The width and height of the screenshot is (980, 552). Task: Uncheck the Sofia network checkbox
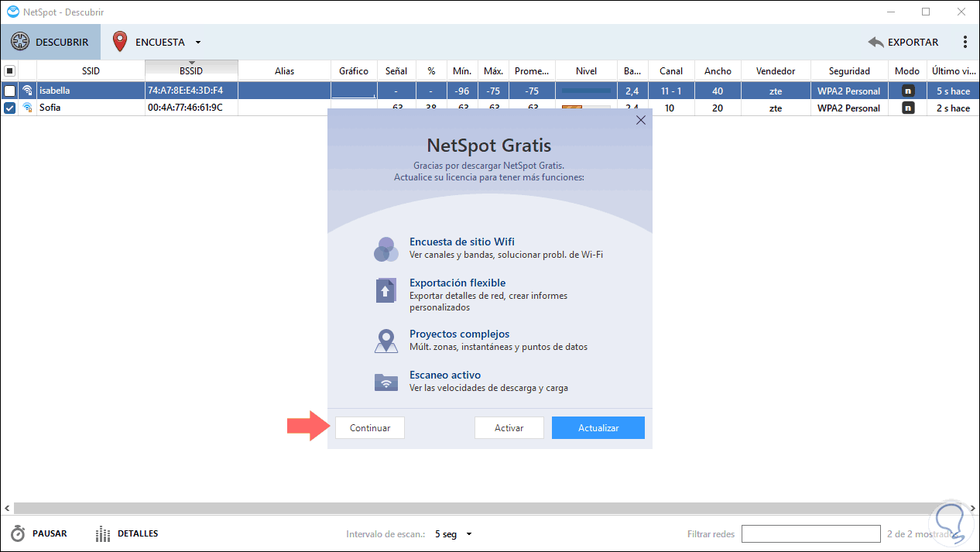(x=9, y=108)
